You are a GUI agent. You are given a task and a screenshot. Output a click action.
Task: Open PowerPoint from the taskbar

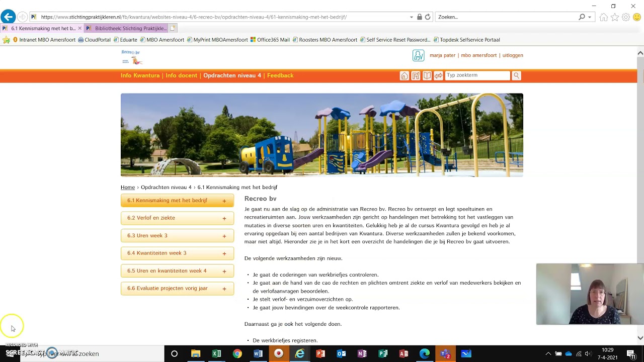(320, 353)
